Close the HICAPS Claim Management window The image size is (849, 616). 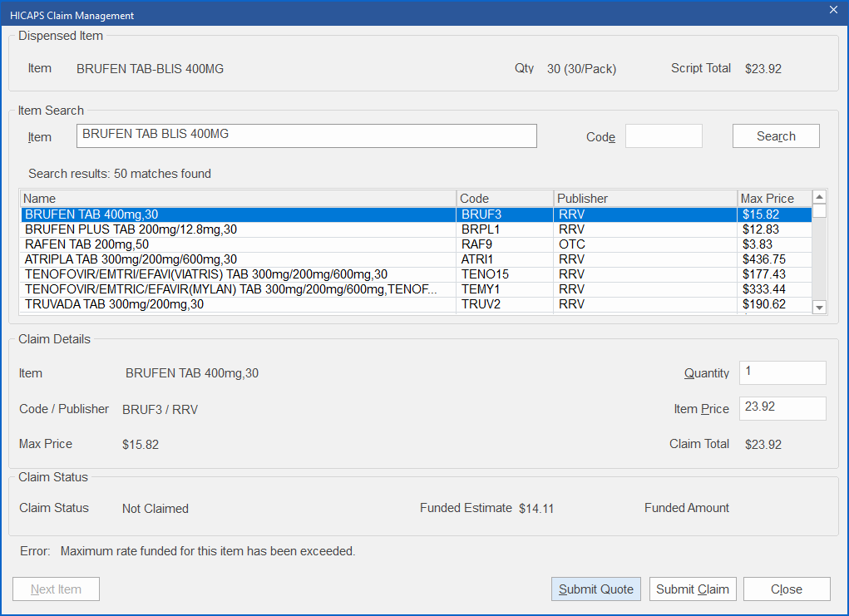click(x=833, y=10)
